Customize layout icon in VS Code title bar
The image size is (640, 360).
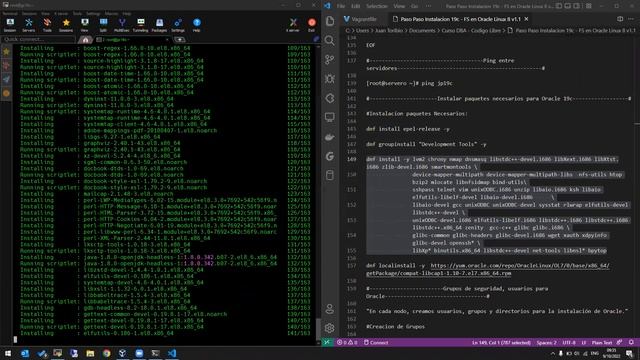coord(589,6)
